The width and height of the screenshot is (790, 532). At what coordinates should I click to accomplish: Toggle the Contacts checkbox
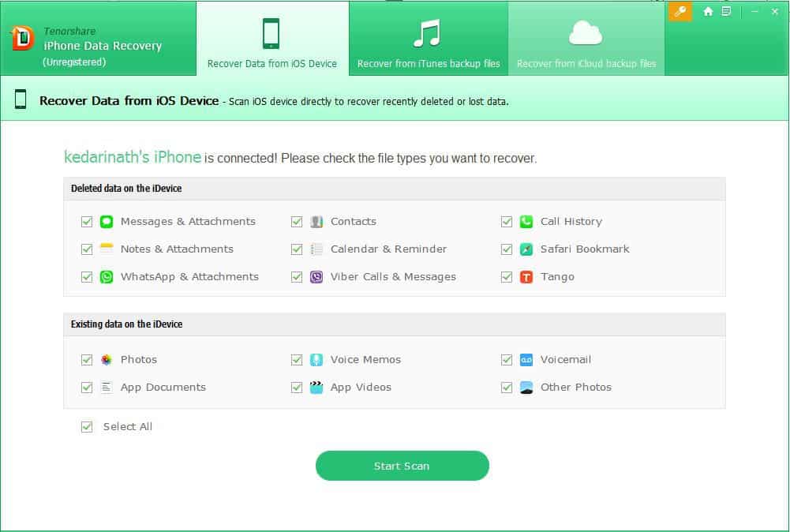(297, 222)
